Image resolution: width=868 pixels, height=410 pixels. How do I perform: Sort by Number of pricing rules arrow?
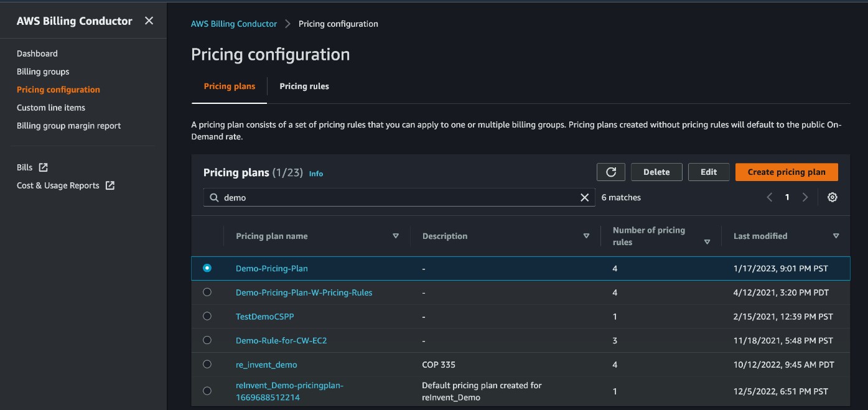707,242
